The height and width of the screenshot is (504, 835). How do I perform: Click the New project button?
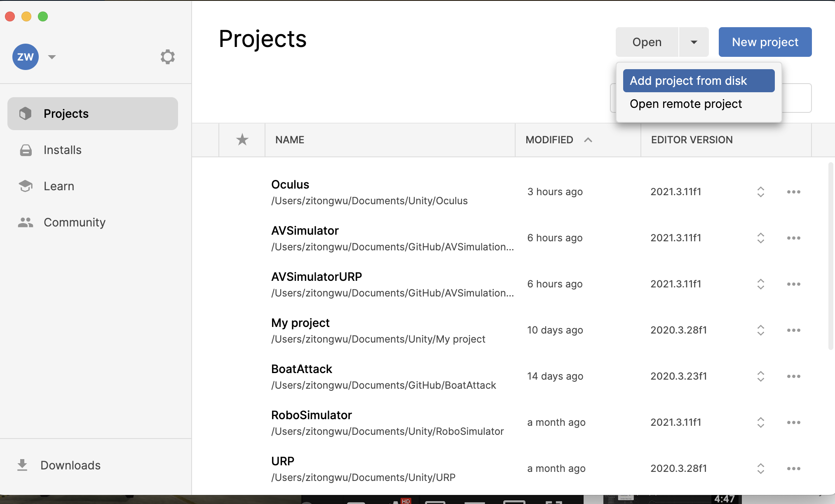tap(765, 42)
